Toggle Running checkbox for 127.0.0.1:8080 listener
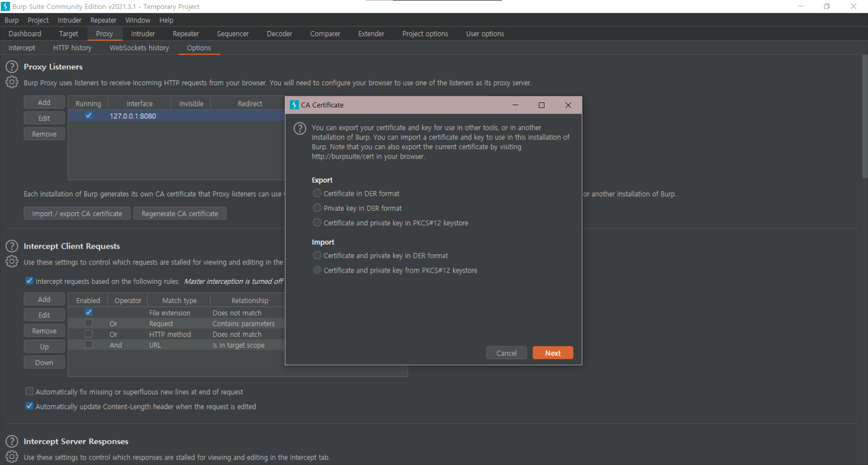This screenshot has width=868, height=465. (88, 116)
